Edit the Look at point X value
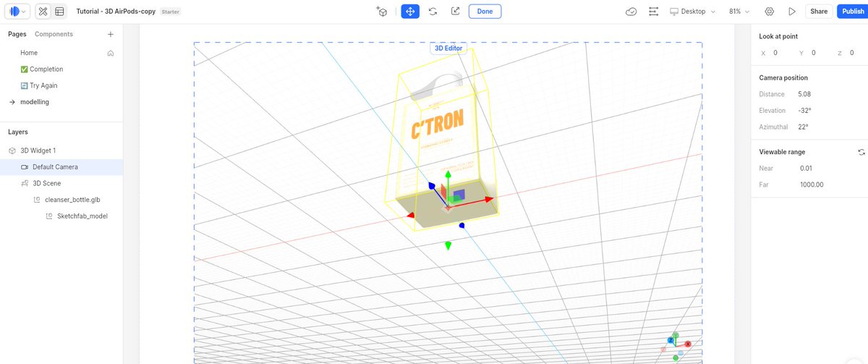The height and width of the screenshot is (364, 868). coord(775,53)
